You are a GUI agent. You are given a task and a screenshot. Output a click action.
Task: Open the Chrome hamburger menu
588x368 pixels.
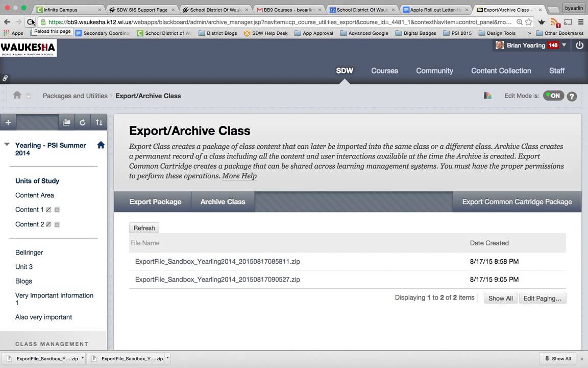(x=580, y=22)
